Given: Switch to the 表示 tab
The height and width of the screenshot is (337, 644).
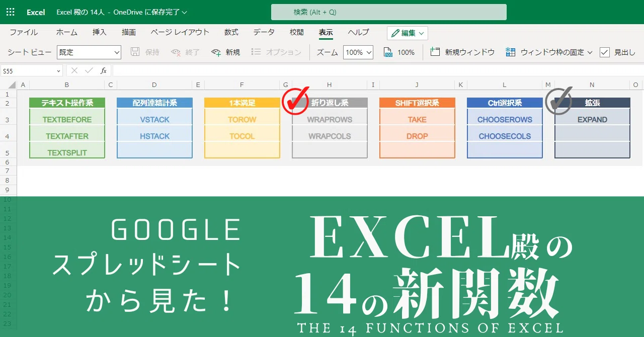Looking at the screenshot, I should [x=326, y=32].
